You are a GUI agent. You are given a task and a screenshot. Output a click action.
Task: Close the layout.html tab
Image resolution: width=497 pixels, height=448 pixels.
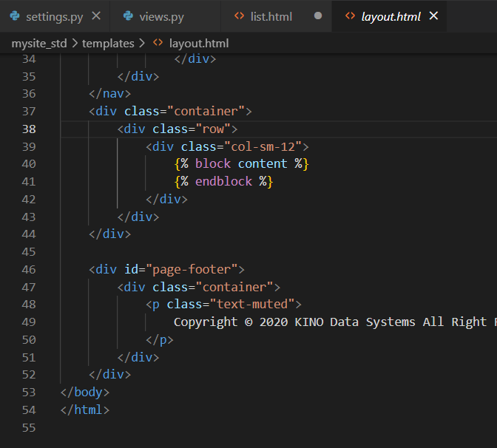433,16
